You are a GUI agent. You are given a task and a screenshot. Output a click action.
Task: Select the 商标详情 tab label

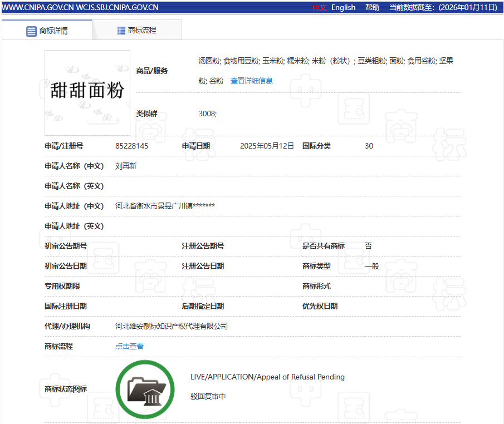tap(53, 31)
